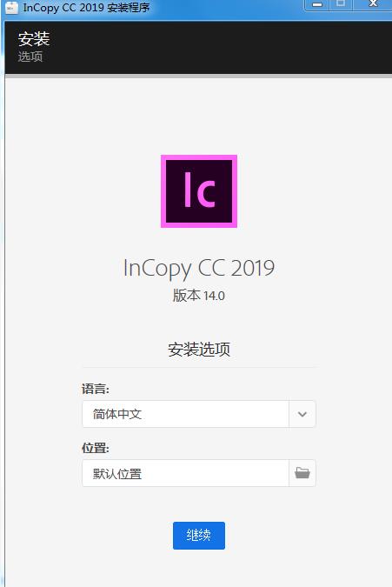
Task: Minimize the InCopy installer window
Action: 317,4
